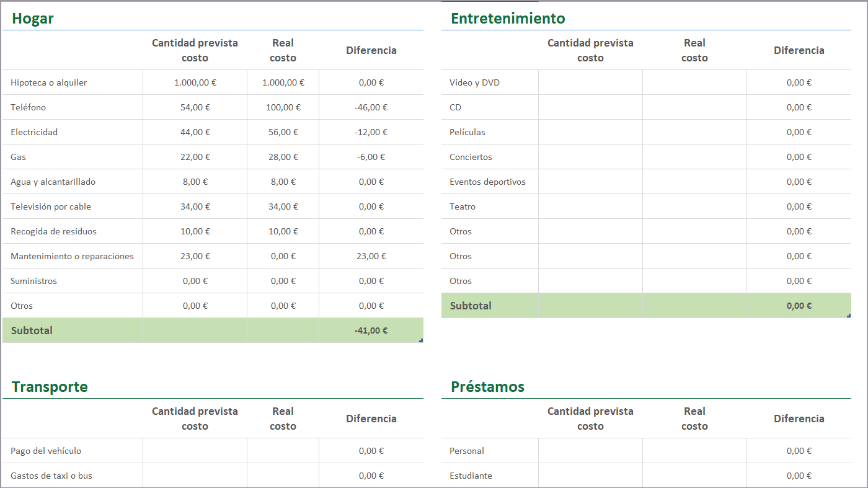
Task: Click Pago del vehículo planned amount cell
Action: click(x=195, y=451)
